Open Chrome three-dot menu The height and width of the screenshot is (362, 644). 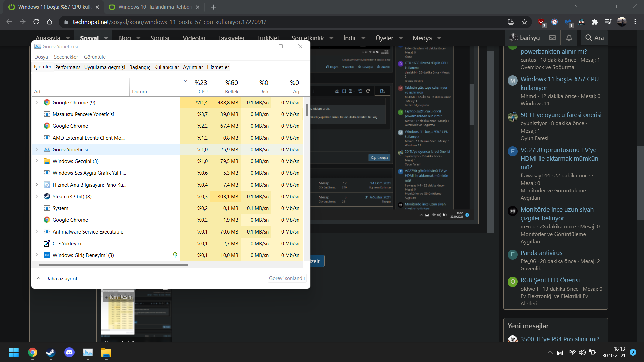click(635, 22)
